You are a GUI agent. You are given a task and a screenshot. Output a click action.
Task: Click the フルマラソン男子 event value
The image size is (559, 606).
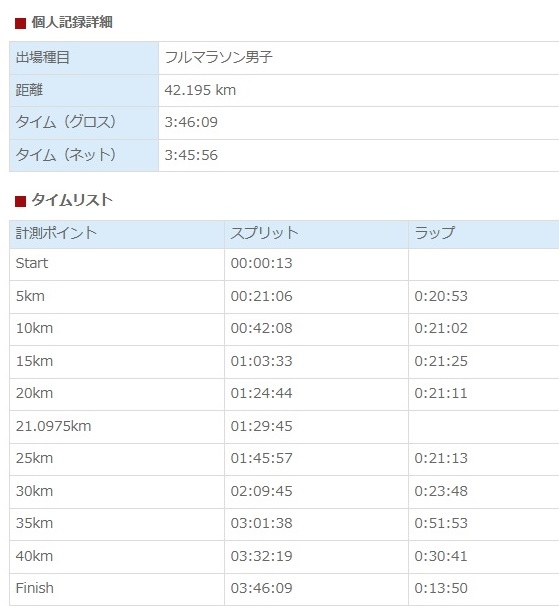click(x=218, y=58)
